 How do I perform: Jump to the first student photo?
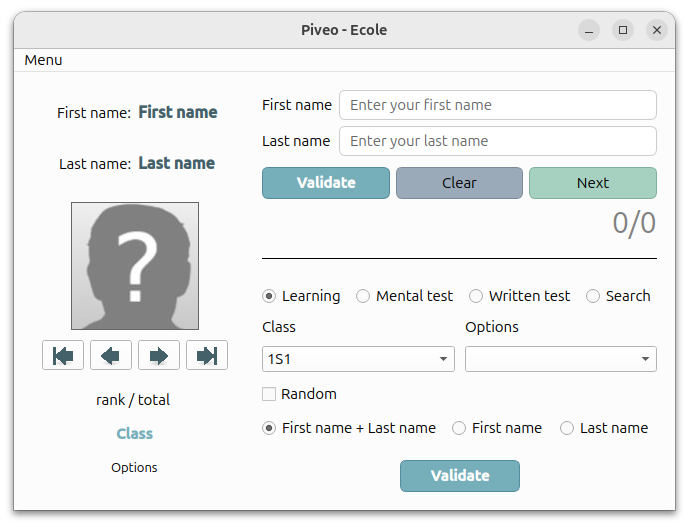point(63,355)
